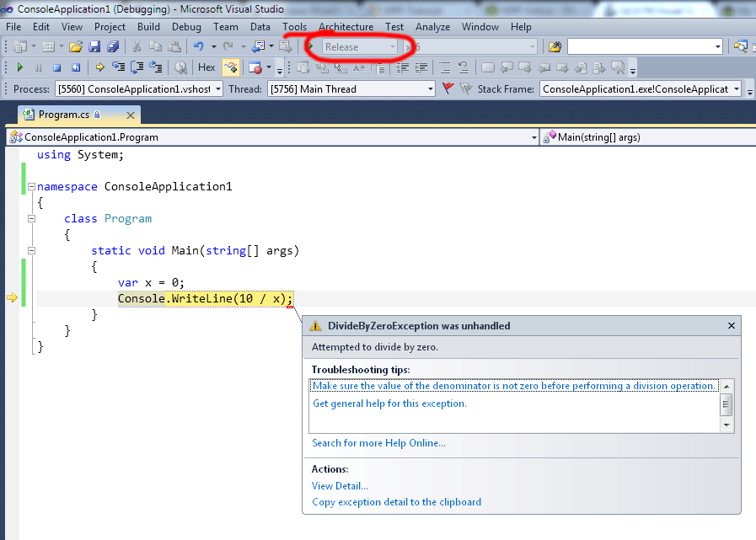
Task: Collapse the class Program block
Action: 31,218
